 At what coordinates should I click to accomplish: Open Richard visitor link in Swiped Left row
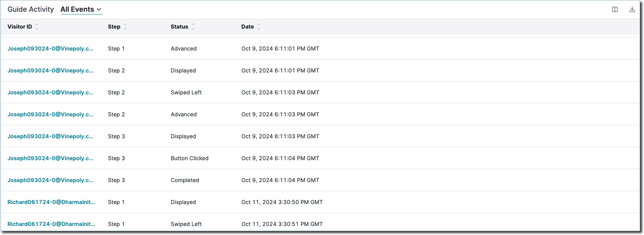pyautogui.click(x=51, y=224)
